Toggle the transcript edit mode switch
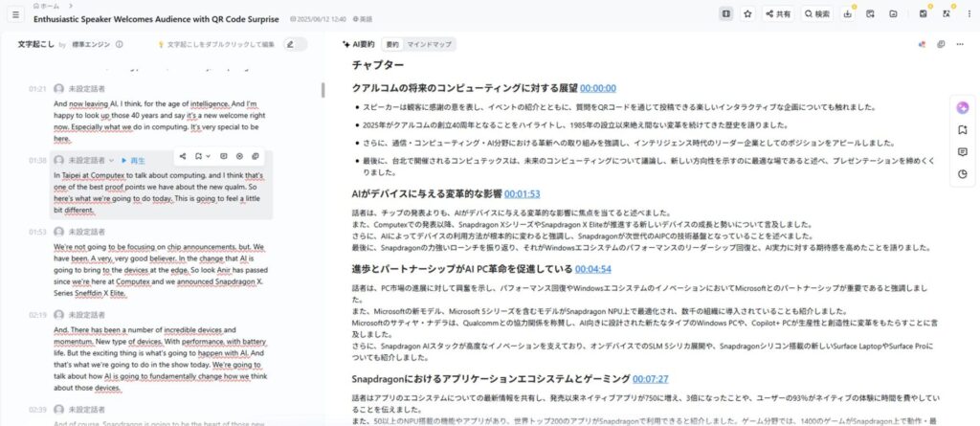 coord(295,44)
